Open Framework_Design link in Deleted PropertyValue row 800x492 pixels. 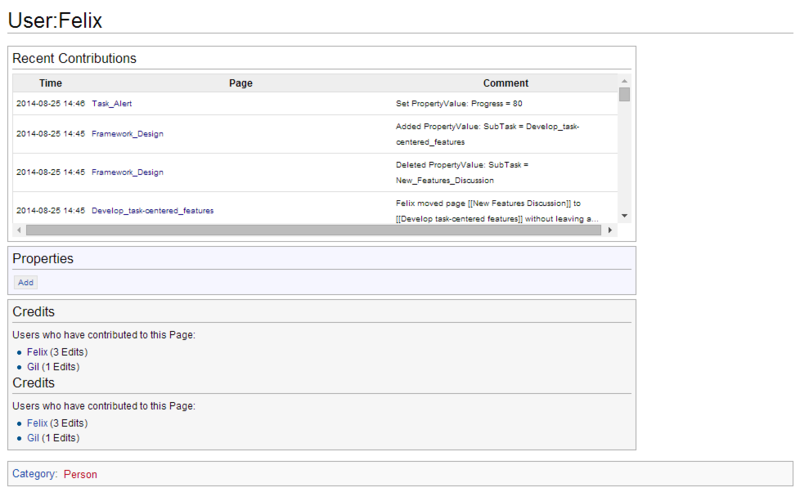(127, 172)
